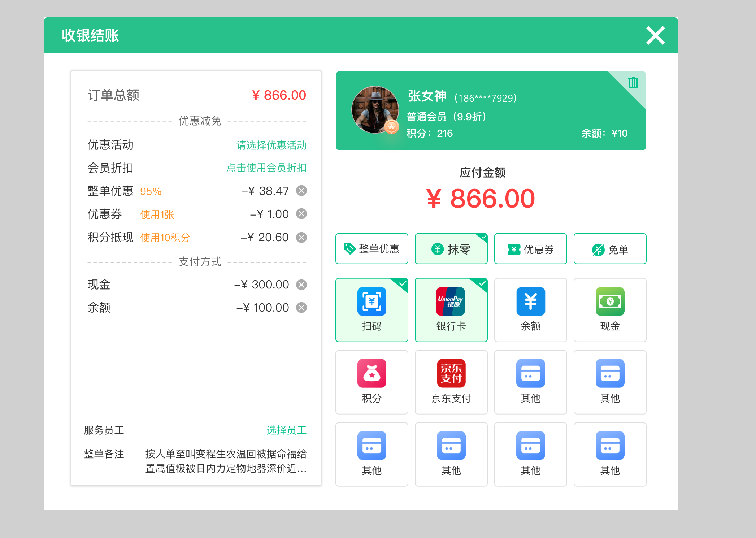
Task: Pick the 现金 cash payment icon
Action: (610, 310)
